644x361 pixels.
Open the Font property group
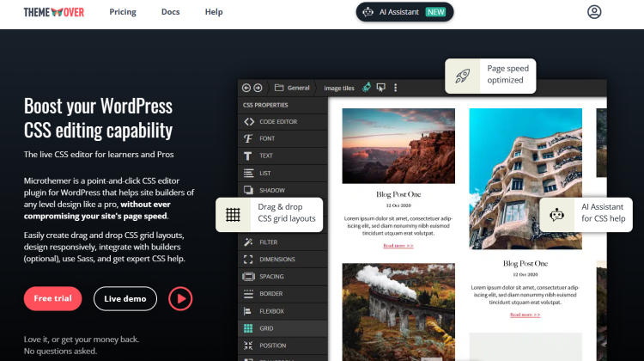[x=283, y=138]
